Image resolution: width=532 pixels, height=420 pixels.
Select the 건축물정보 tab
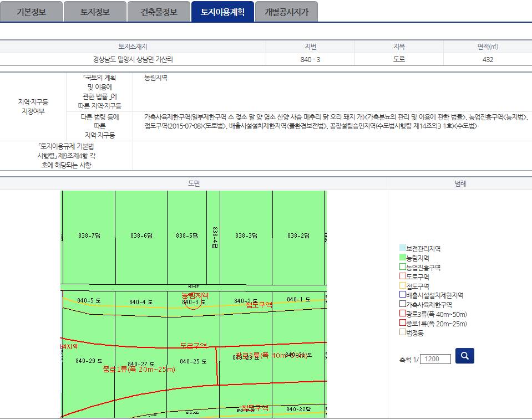(x=159, y=12)
